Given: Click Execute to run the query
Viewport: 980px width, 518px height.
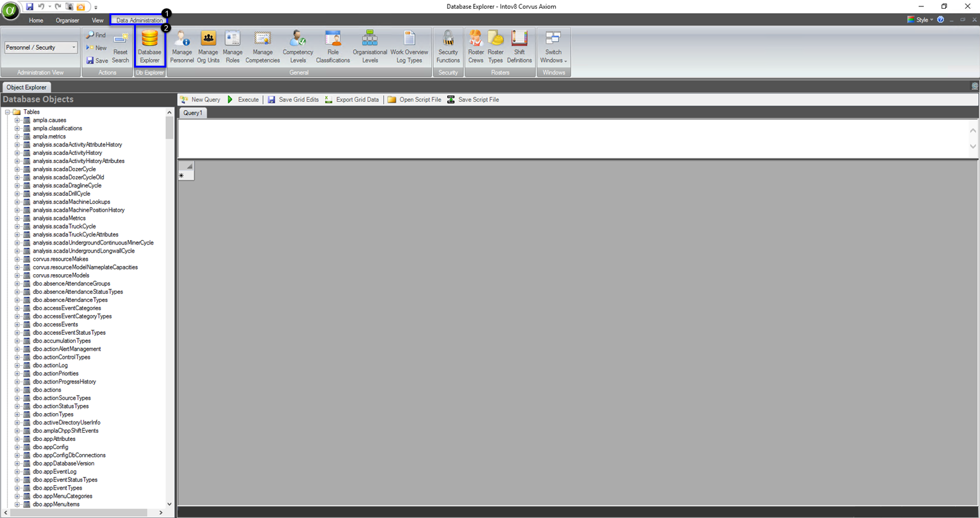Looking at the screenshot, I should pos(243,100).
